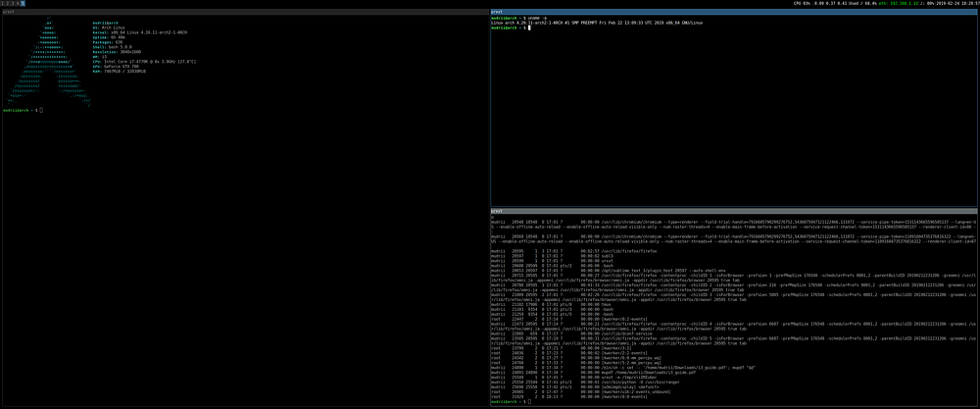Select the GPU: GeForce GTX 780 line
The height and width of the screenshot is (409, 980).
click(117, 67)
